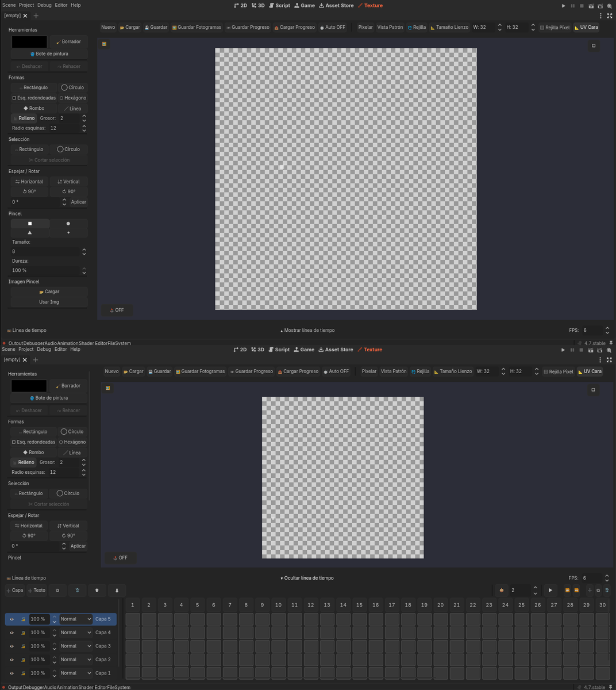
Task: Toggle onion skin icon in timeline
Action: (x=502, y=591)
